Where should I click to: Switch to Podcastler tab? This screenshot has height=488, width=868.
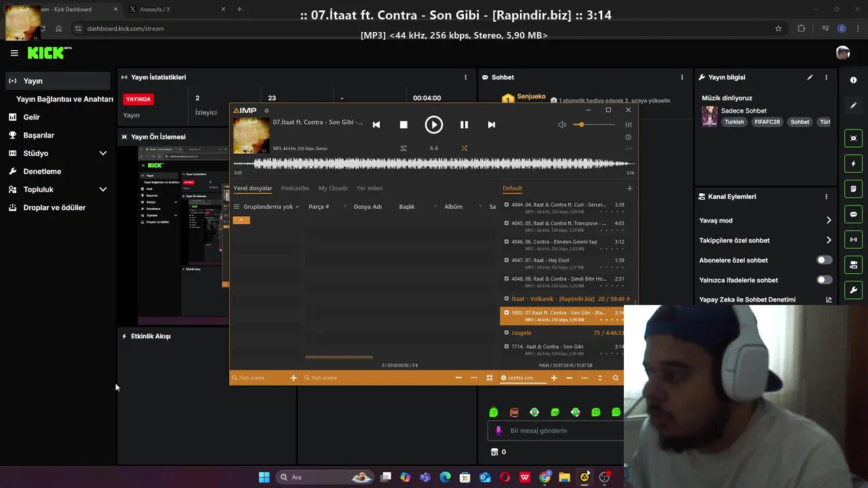point(295,188)
